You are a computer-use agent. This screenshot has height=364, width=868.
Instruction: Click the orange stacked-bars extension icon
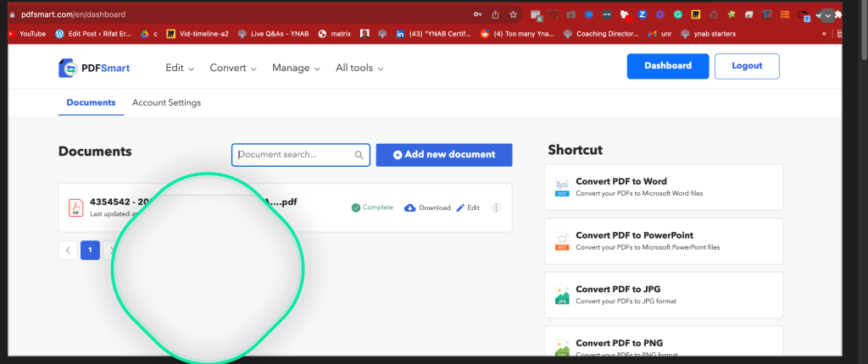point(784,15)
